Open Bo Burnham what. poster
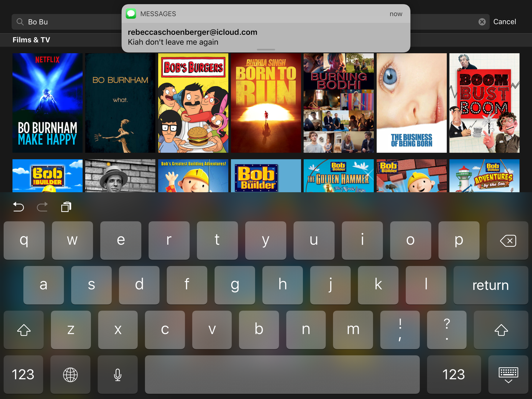 point(120,103)
